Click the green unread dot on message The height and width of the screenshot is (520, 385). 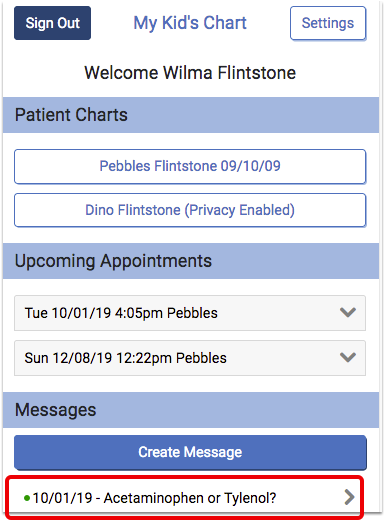pyautogui.click(x=27, y=498)
